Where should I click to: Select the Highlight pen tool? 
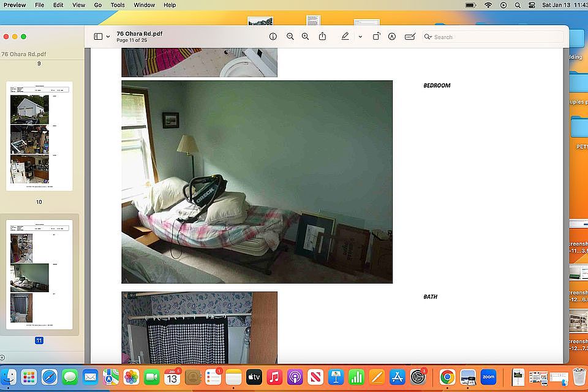coord(345,37)
